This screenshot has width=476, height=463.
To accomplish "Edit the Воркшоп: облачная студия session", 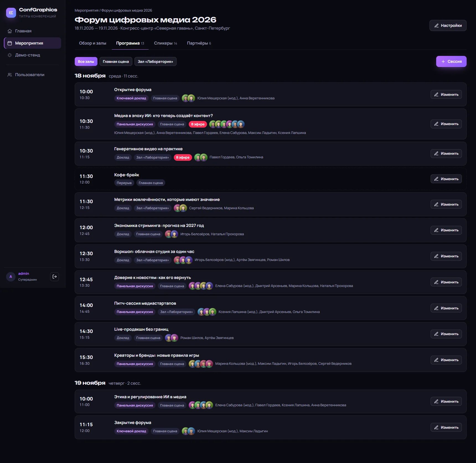I will point(446,256).
